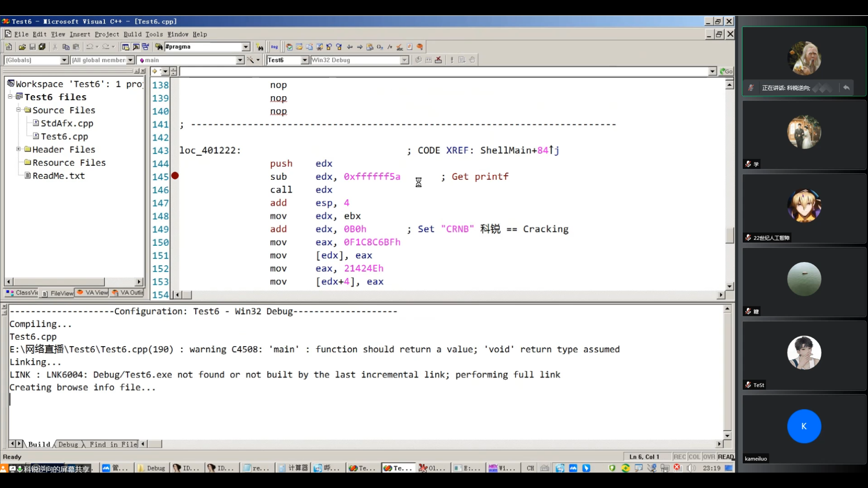
Task: Click the system tray volume icon
Action: point(691,468)
